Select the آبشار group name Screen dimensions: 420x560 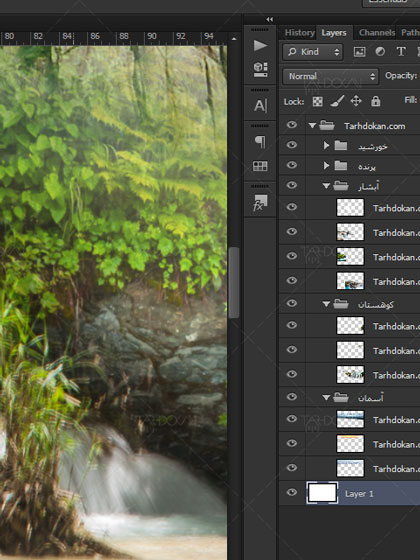click(369, 186)
